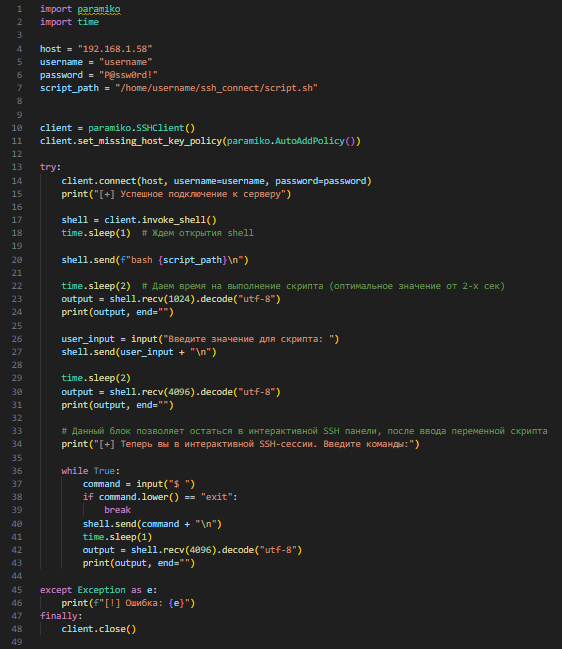The image size is (562, 649).
Task: Click 'client.connect' on line 14
Action: 99,181
